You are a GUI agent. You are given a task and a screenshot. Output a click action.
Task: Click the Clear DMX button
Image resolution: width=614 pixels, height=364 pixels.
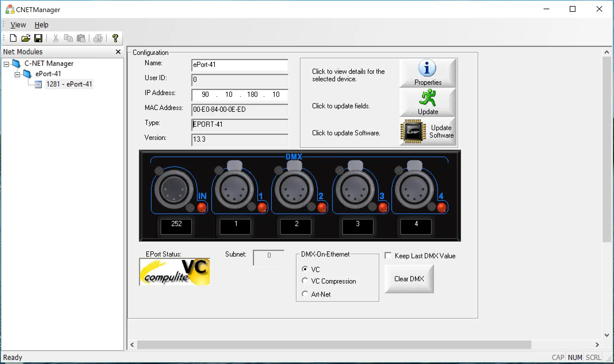click(409, 279)
